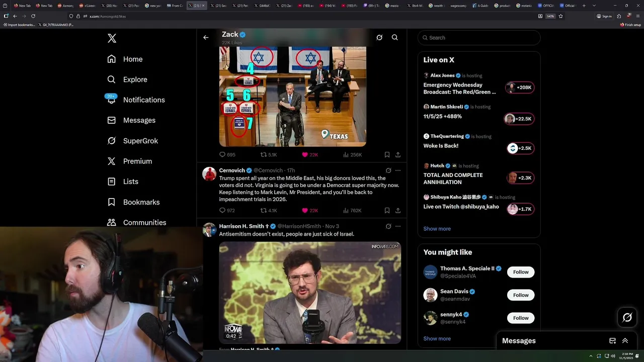The image size is (644, 362).
Task: Show more under You might like
Action: click(x=437, y=338)
